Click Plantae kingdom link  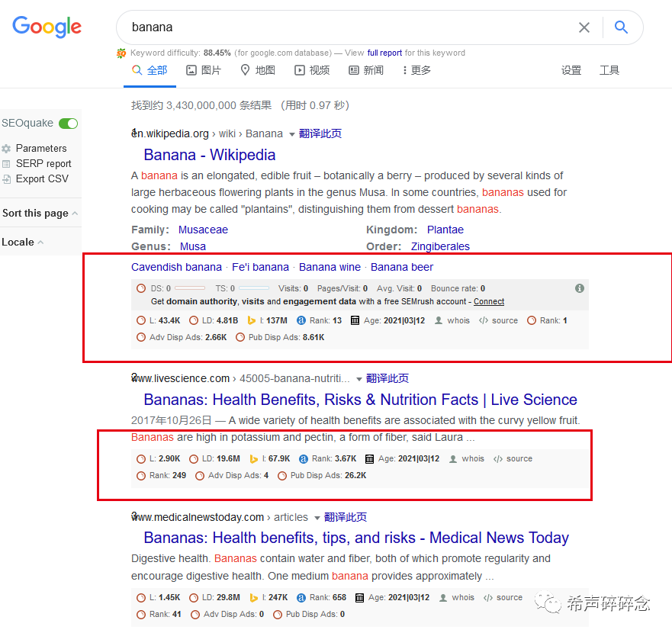pos(445,230)
